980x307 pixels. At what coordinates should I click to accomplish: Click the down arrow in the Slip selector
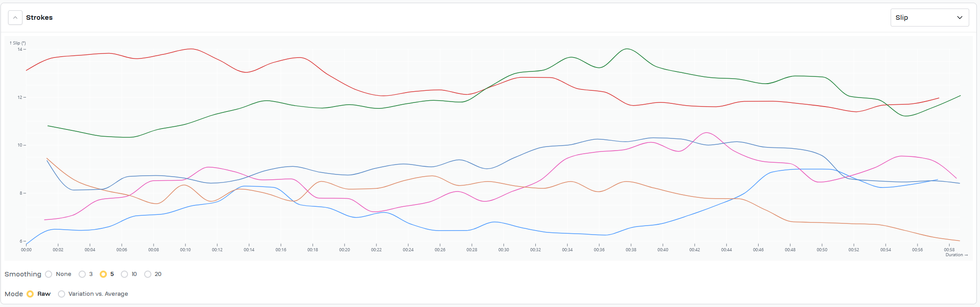click(960, 18)
